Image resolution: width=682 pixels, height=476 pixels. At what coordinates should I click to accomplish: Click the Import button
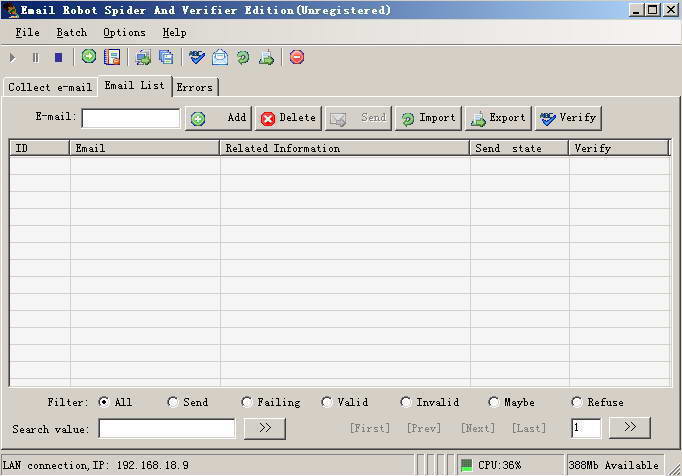pos(428,118)
